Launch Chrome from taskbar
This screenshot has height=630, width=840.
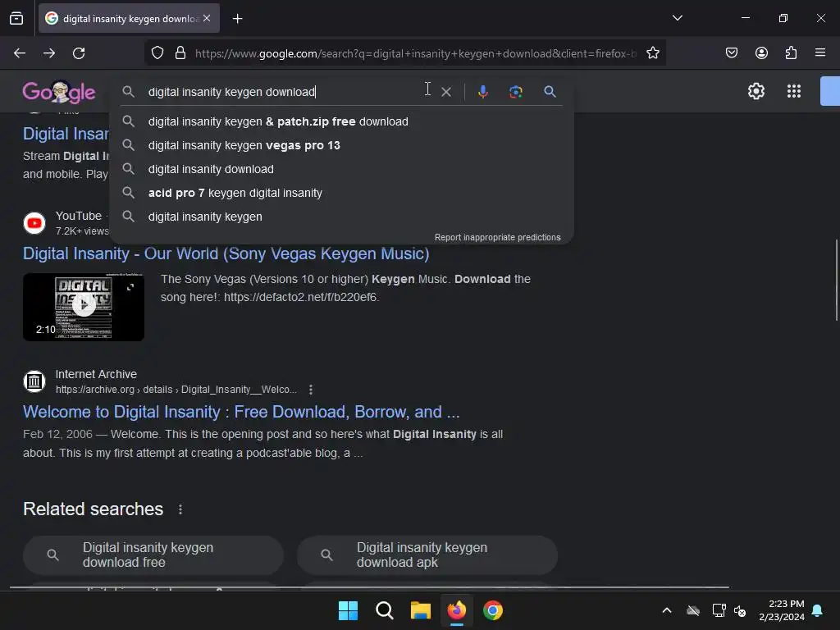(493, 610)
